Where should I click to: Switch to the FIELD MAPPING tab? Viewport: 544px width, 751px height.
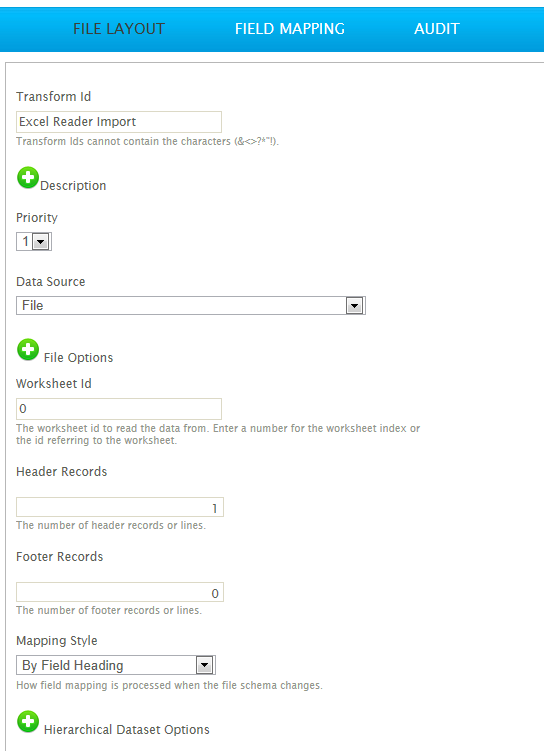290,29
